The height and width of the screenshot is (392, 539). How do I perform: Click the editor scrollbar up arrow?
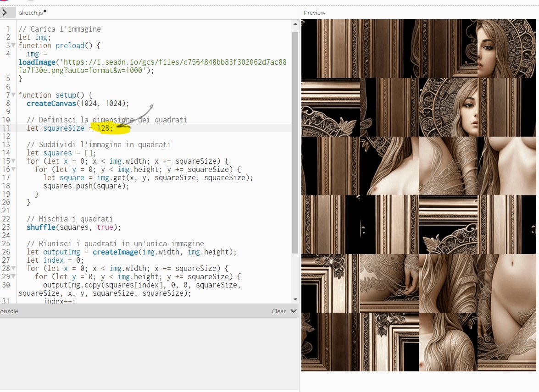[x=295, y=24]
